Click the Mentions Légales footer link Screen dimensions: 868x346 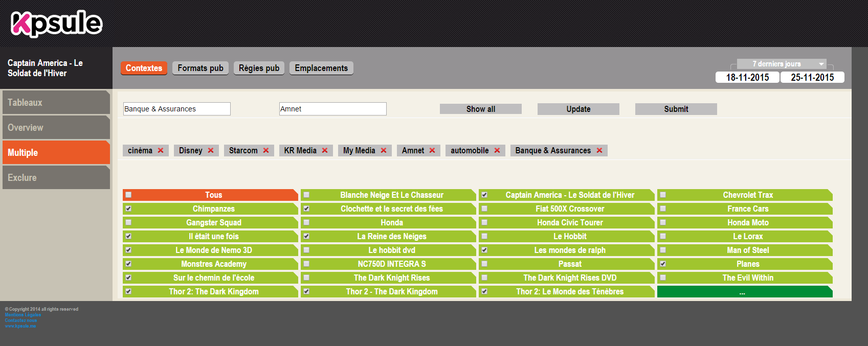click(23, 315)
